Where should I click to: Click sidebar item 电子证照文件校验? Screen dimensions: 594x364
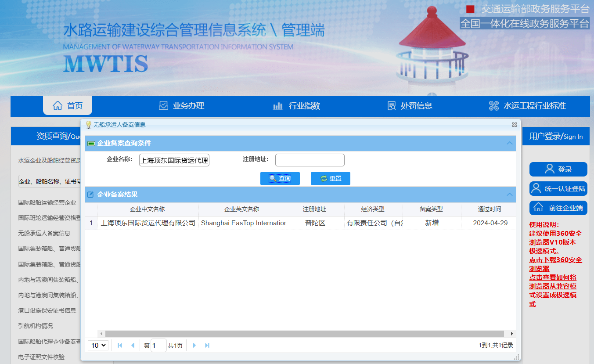(x=41, y=357)
